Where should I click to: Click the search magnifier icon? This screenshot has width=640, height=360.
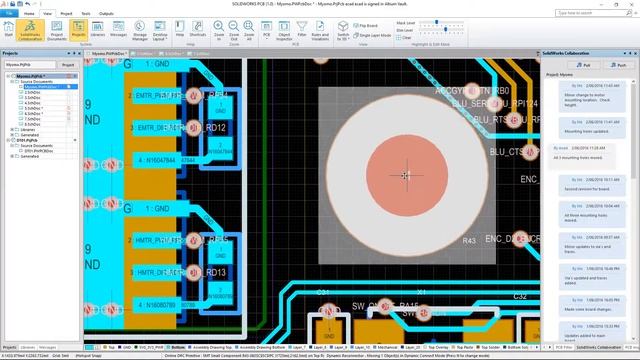pyautogui.click(x=629, y=13)
